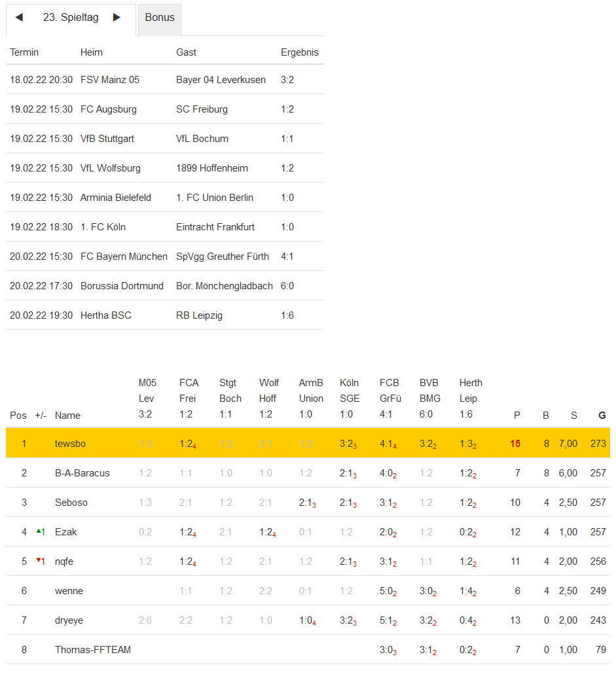Click dryeye in the ranking table
Viewport: 616px width, 676px height.
point(69,620)
